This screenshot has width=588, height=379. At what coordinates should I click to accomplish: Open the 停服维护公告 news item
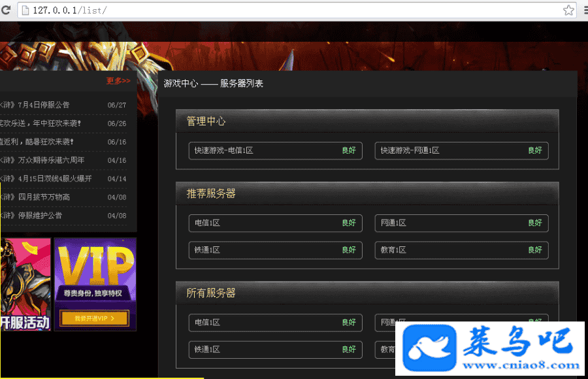31,216
